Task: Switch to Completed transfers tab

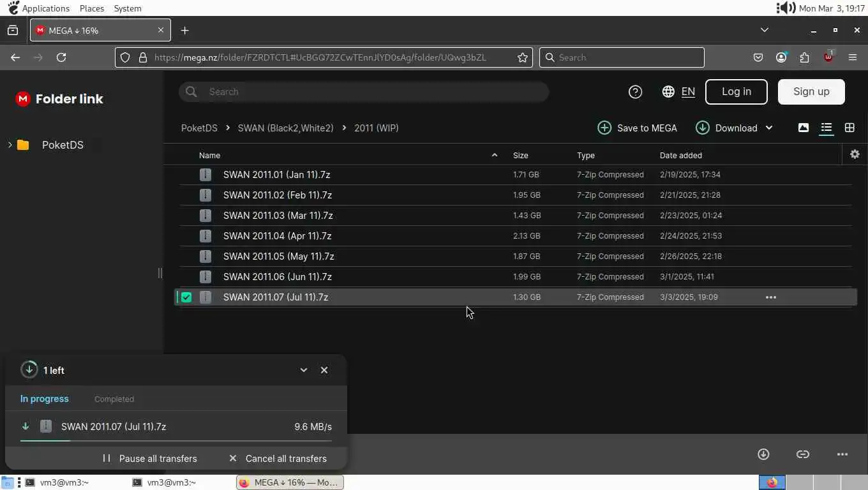Action: click(x=114, y=399)
